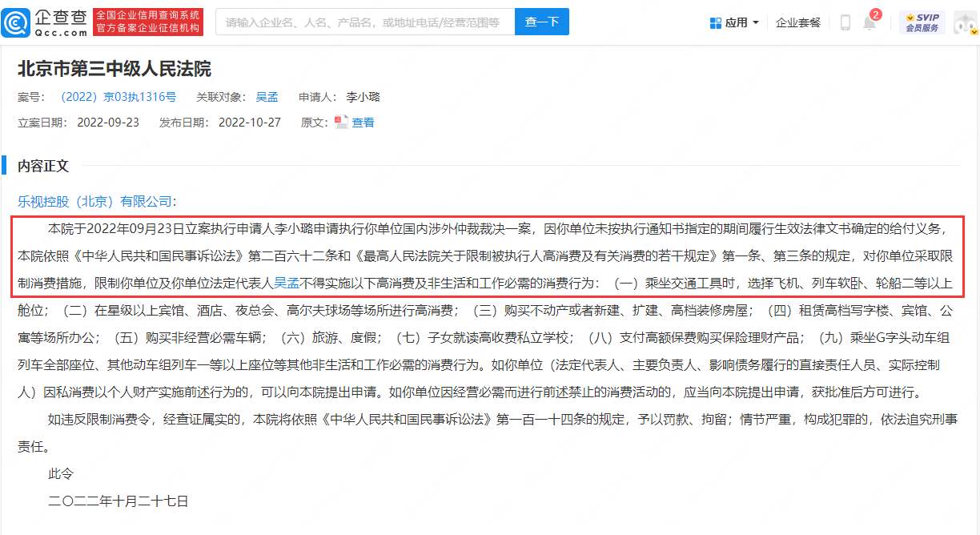Open the 企业套餐 link
The width and height of the screenshot is (980, 535).
798,22
